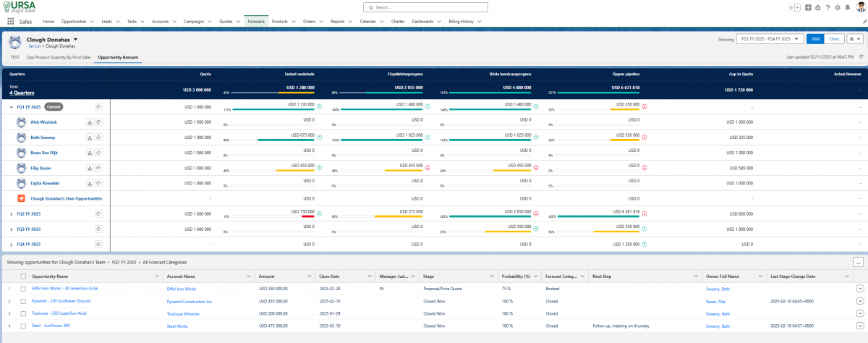Click the hierarchy icon beside Ligita Kowalski
Image resolution: width=868 pixels, height=343 pixels.
point(90,184)
